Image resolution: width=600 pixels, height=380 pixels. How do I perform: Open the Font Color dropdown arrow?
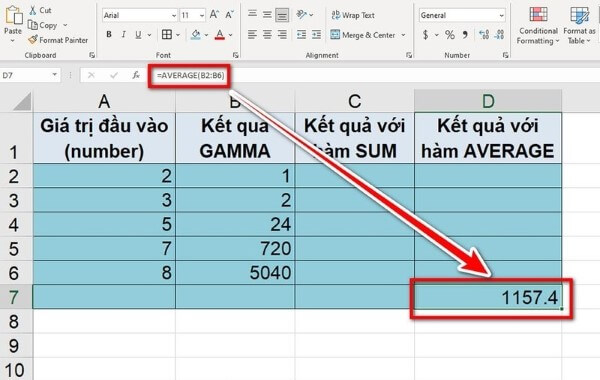click(230, 35)
